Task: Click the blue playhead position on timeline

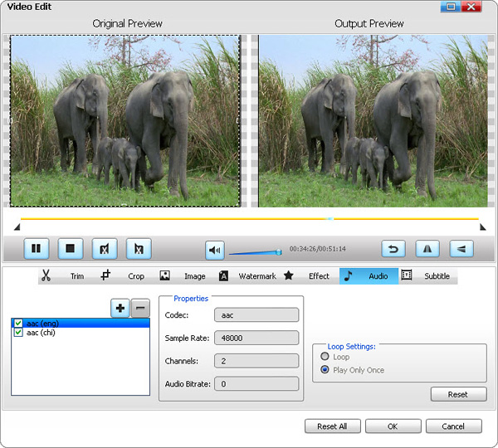Action: [x=330, y=219]
